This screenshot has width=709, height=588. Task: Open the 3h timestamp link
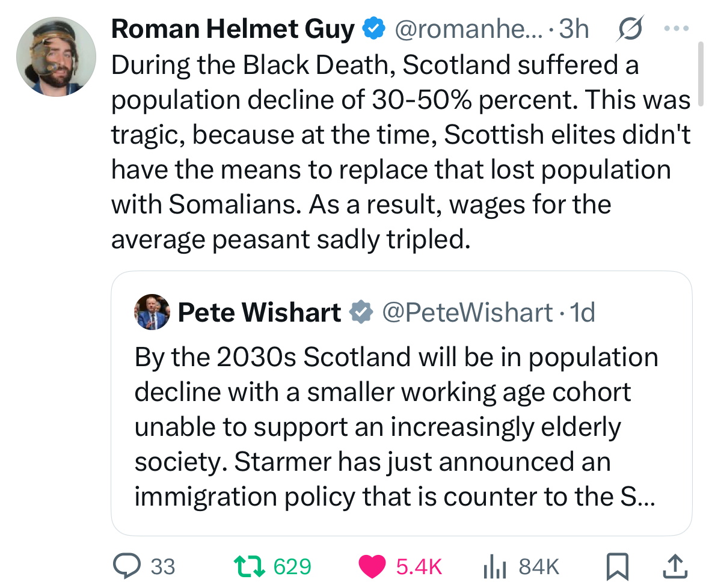[574, 29]
